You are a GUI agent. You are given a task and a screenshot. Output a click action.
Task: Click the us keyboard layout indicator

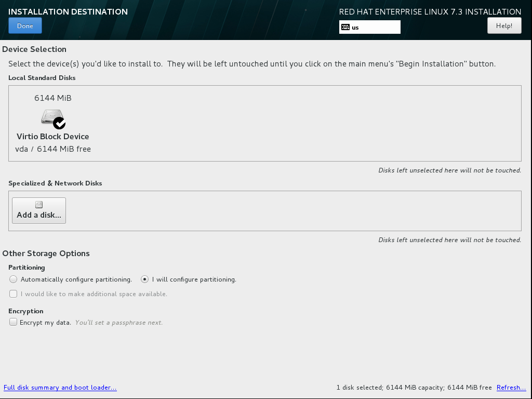click(x=370, y=27)
